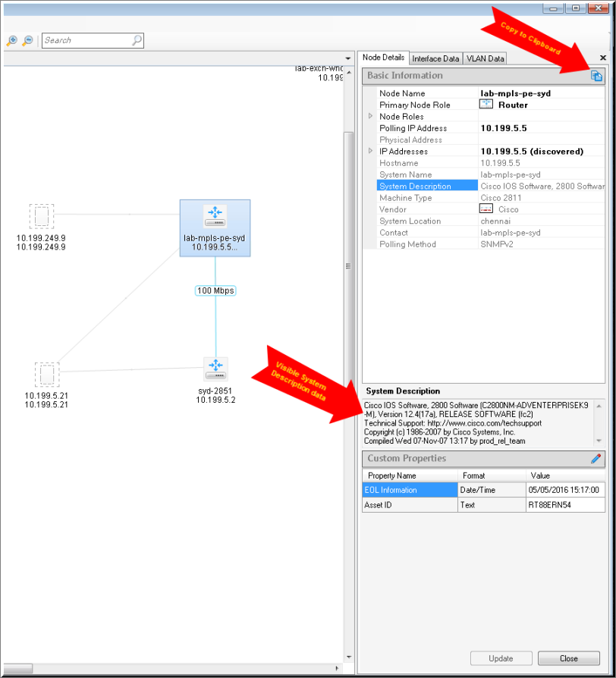Select the Node Name row label
616x678 pixels.
[402, 93]
